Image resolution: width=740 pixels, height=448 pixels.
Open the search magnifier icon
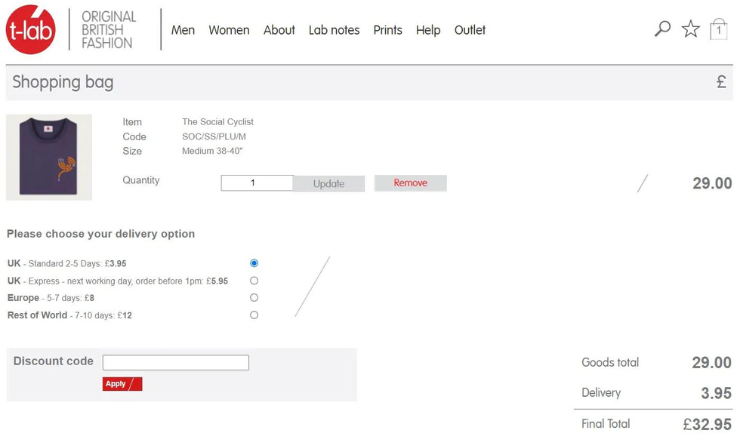(663, 29)
